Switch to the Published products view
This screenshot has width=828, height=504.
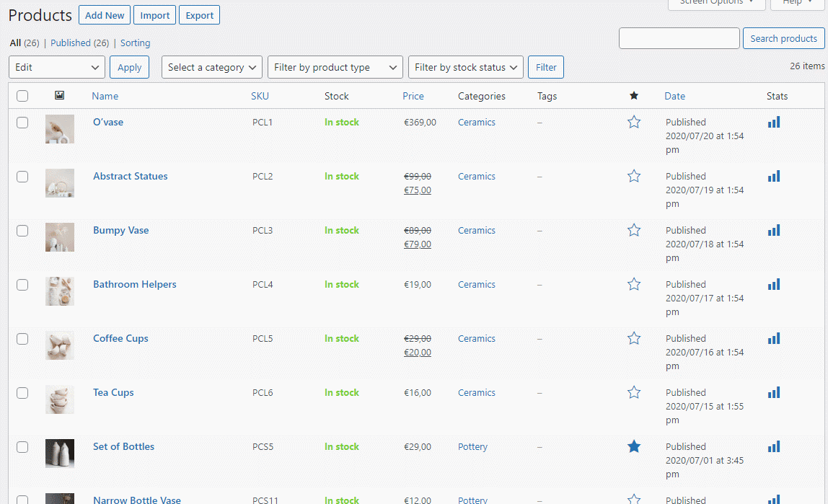tap(79, 43)
